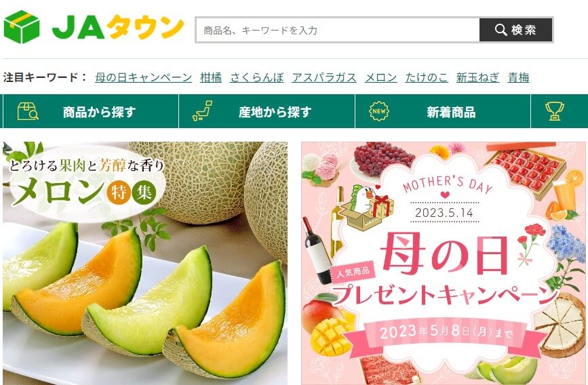Click the green box JA Town logo icon
The height and width of the screenshot is (385, 588).
coord(22,27)
